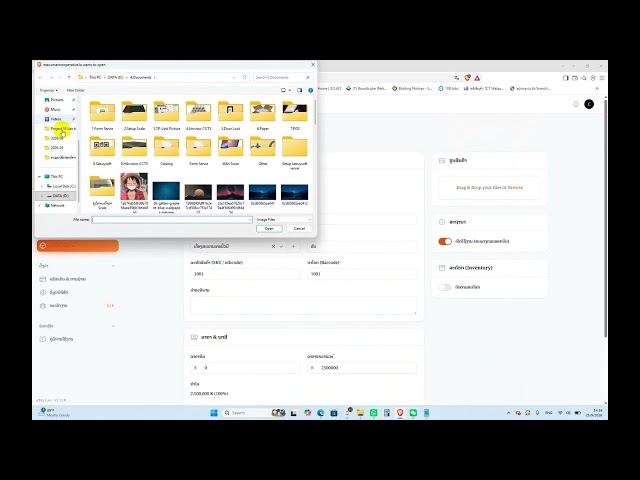This screenshot has height=480, width=640.
Task: Select Videos in the navigation pane
Action: (56, 119)
